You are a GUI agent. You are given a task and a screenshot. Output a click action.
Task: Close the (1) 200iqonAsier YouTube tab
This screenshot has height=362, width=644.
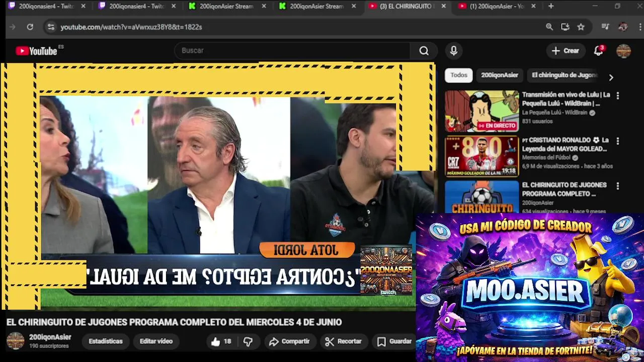click(533, 6)
